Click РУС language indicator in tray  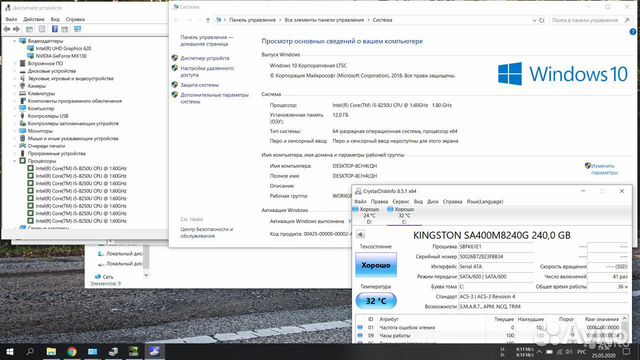(582, 351)
